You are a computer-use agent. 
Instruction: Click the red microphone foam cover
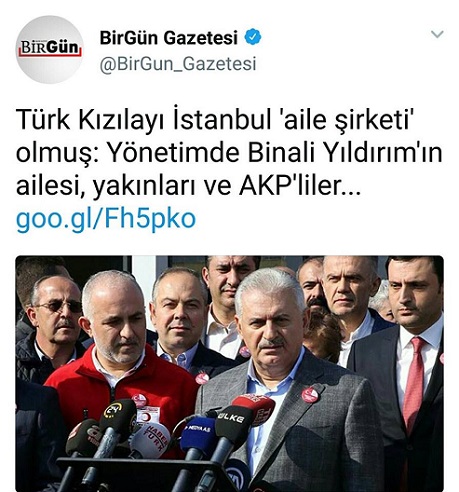pyautogui.click(x=255, y=409)
